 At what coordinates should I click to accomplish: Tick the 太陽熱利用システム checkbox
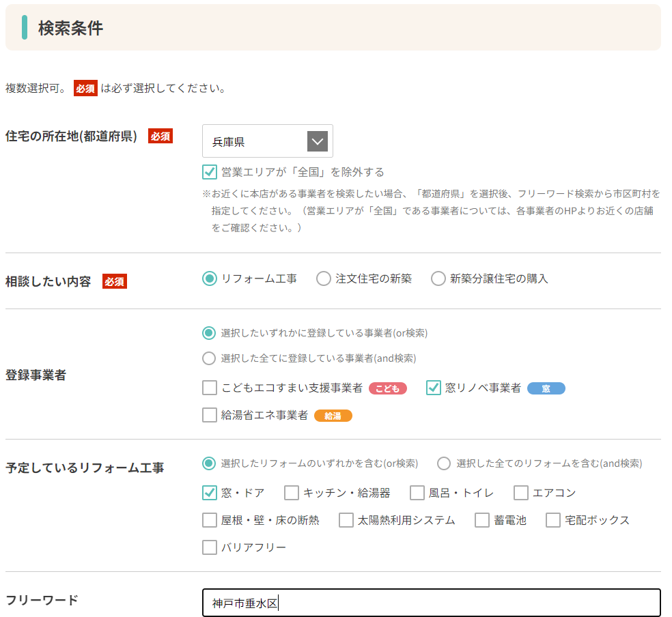pyautogui.click(x=346, y=520)
